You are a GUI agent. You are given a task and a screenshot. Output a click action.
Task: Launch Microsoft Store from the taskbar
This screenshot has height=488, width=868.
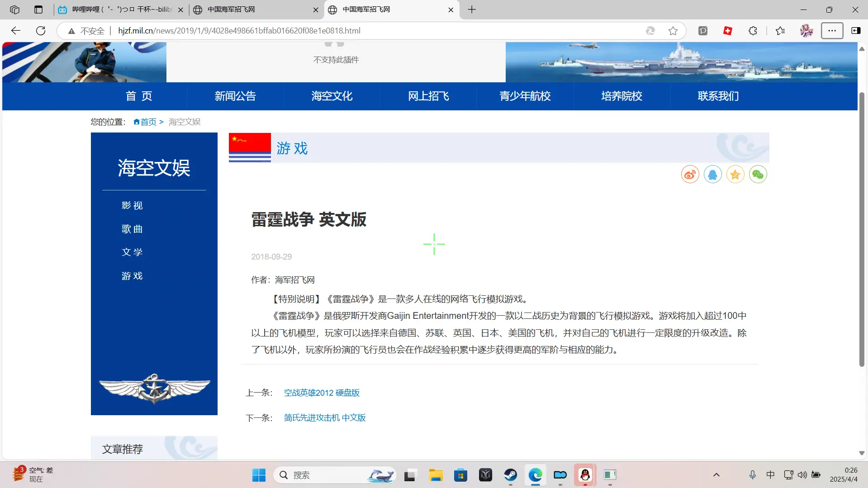coord(460,475)
